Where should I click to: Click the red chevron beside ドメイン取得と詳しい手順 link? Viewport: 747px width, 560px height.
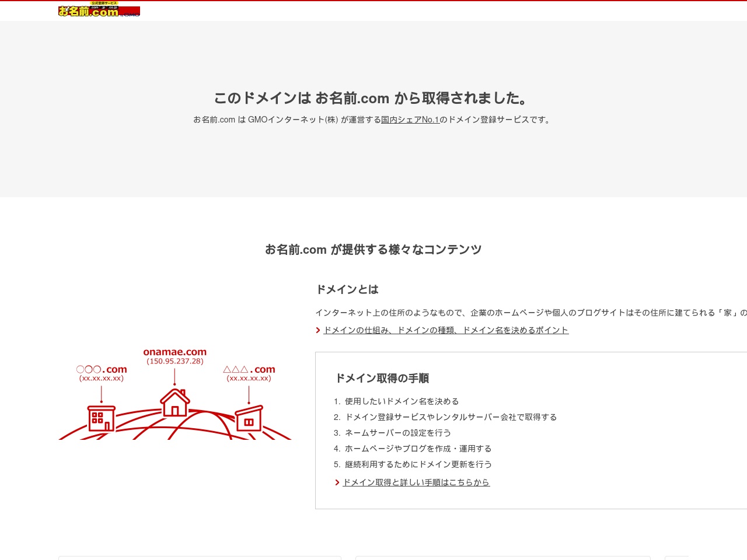[337, 482]
